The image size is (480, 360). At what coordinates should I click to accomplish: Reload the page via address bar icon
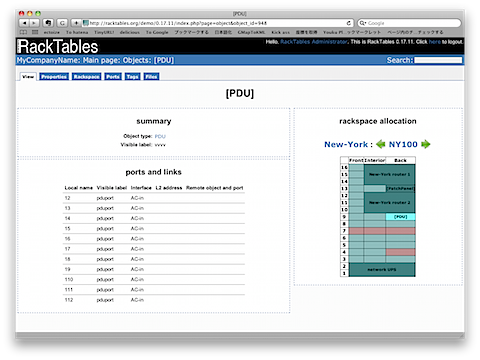[x=349, y=23]
